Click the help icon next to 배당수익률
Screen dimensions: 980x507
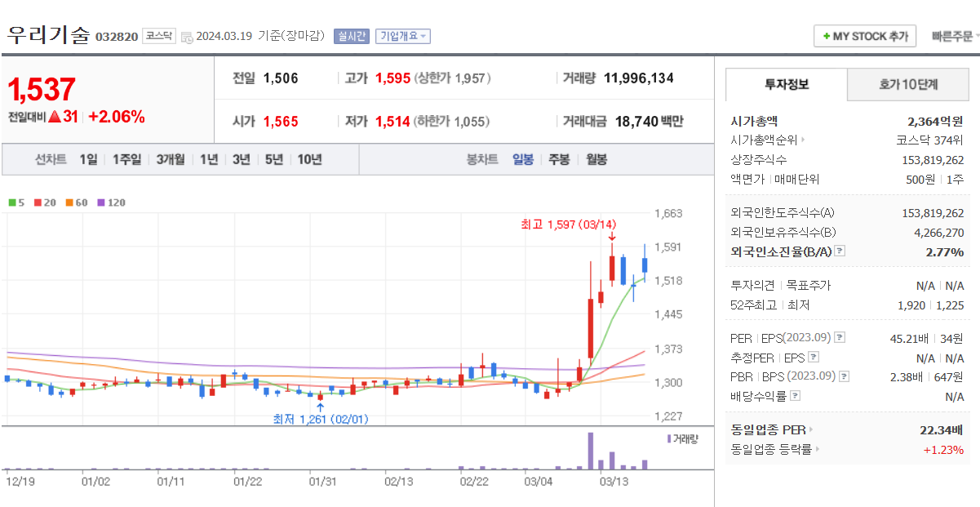[796, 396]
